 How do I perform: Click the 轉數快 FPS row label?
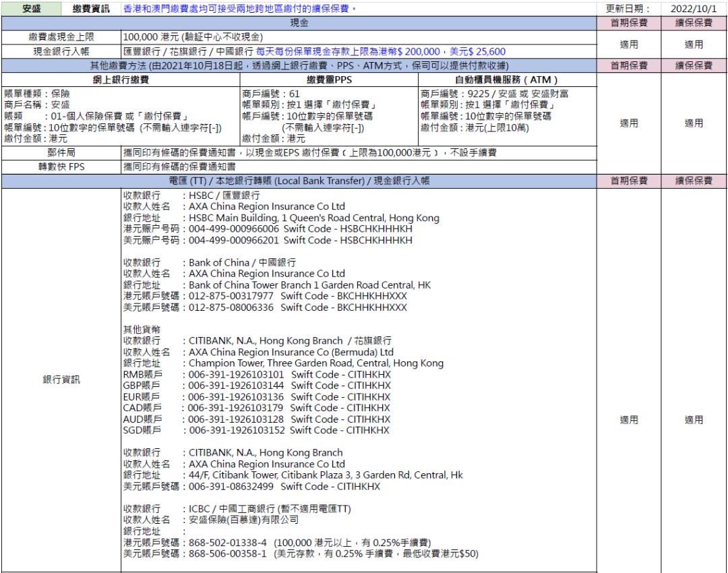tap(61, 167)
